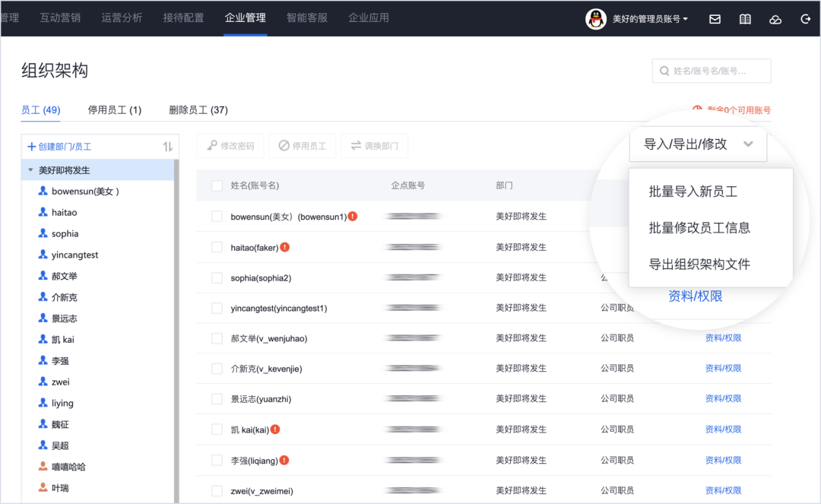The height and width of the screenshot is (504, 821).
Task: Click the person icon beside 魏征 in tree
Action: click(43, 423)
